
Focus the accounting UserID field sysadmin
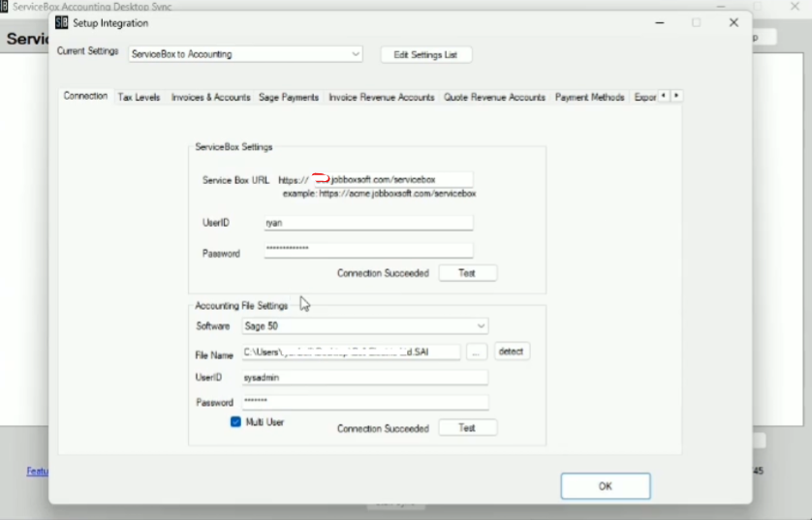(x=364, y=378)
